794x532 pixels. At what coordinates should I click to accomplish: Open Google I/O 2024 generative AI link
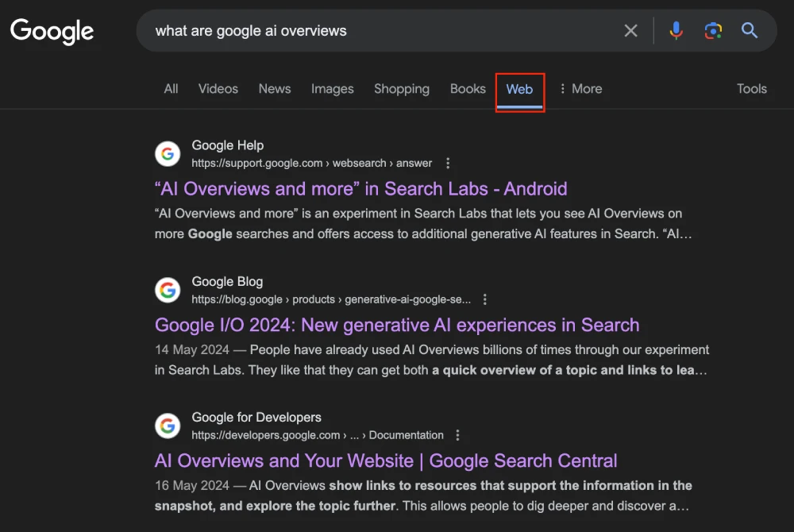(x=397, y=325)
